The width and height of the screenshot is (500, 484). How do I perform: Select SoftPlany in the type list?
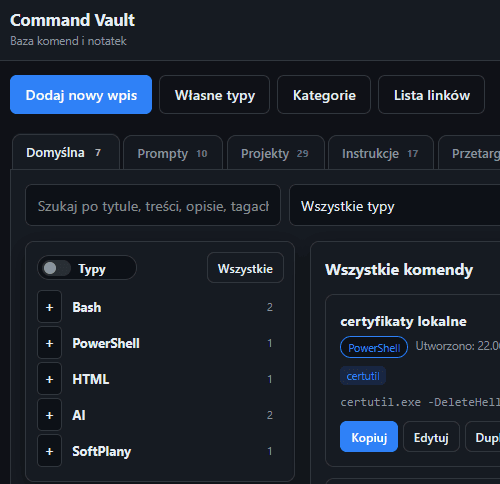tap(102, 451)
